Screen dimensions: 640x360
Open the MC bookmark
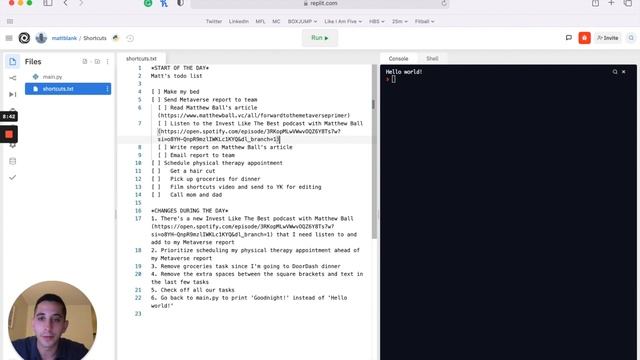(x=276, y=21)
